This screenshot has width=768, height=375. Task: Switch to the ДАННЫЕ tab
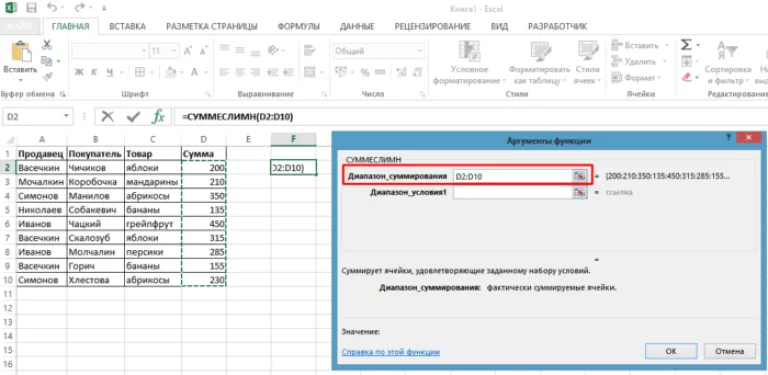click(x=357, y=26)
